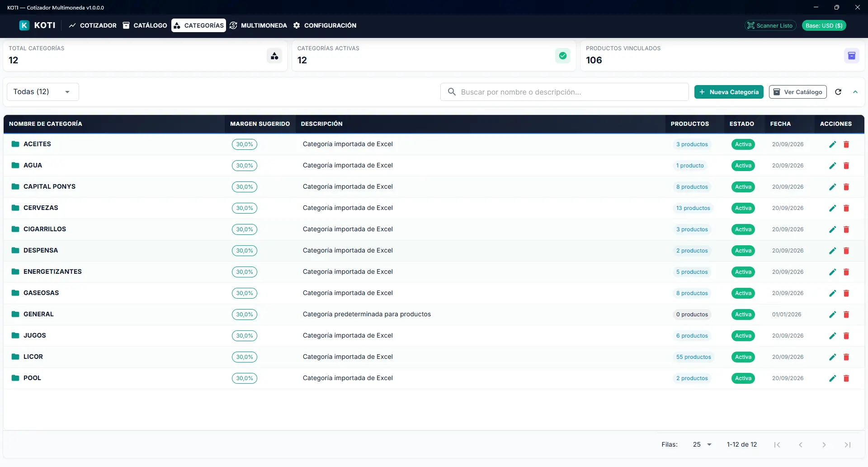Click the Categorías Activas check icon
Image resolution: width=868 pixels, height=467 pixels.
click(x=563, y=56)
